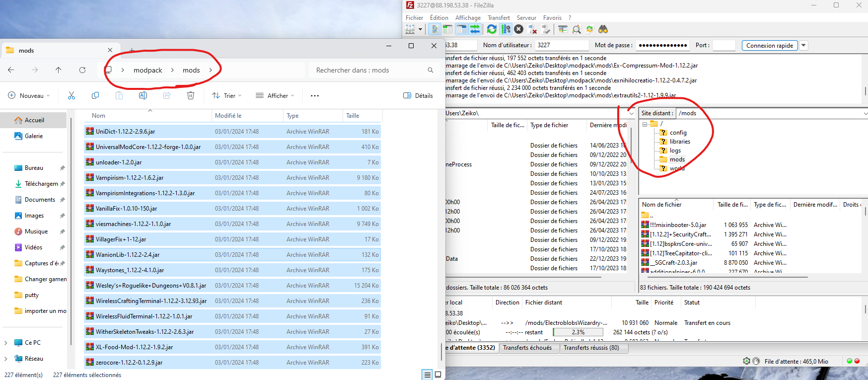Click the binoculars file search icon
The height and width of the screenshot is (380, 868).
tap(603, 29)
